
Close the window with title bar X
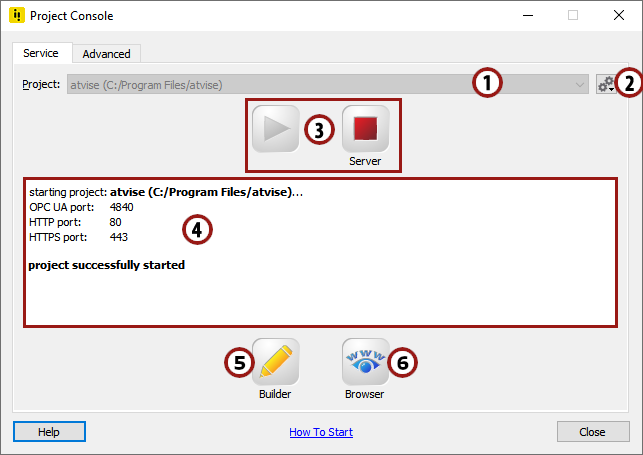point(619,16)
